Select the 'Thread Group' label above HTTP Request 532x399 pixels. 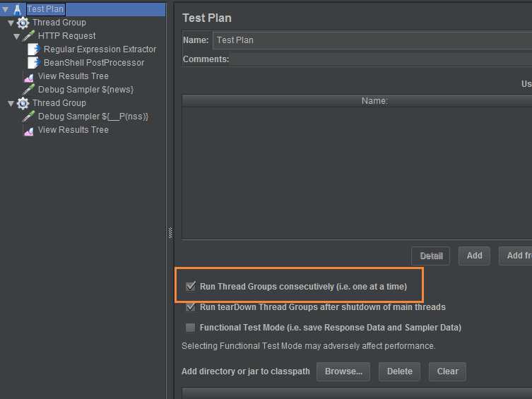59,23
